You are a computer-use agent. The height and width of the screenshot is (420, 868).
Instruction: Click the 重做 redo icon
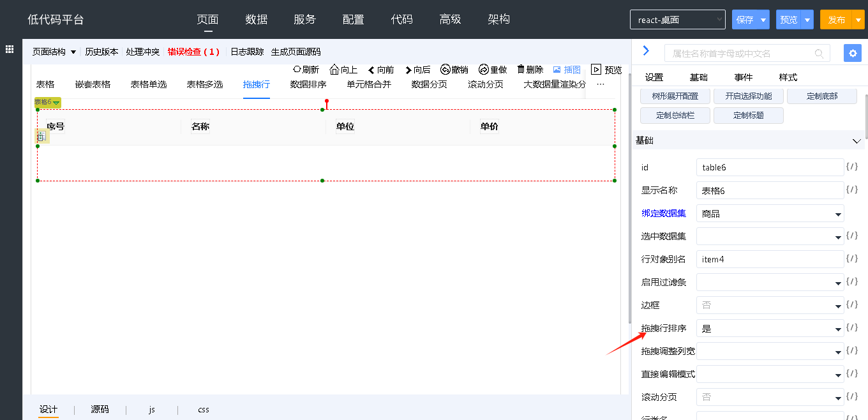coord(484,70)
